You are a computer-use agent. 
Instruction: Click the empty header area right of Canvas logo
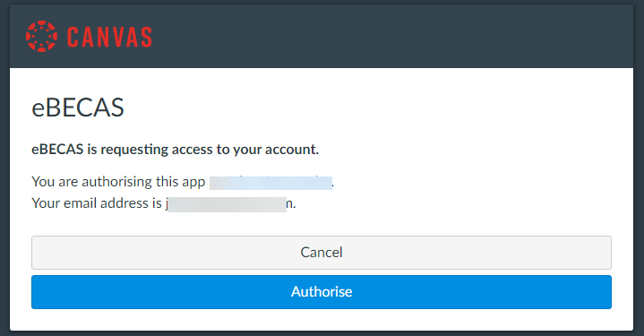[x=391, y=36]
